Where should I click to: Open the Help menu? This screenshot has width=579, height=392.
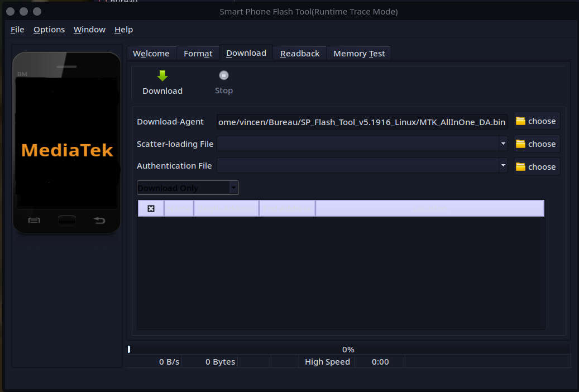click(123, 30)
